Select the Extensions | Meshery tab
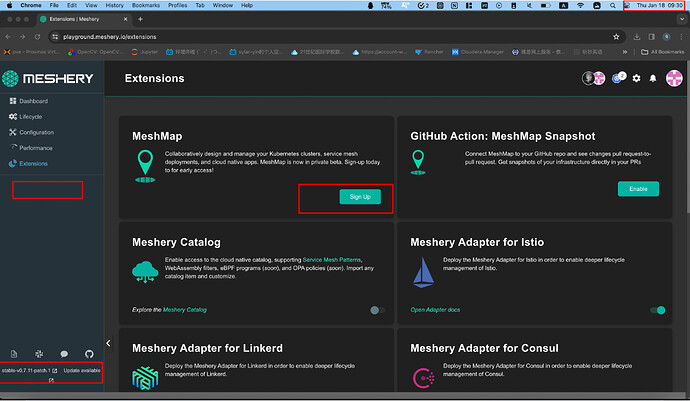This screenshot has width=690, height=401. point(84,19)
